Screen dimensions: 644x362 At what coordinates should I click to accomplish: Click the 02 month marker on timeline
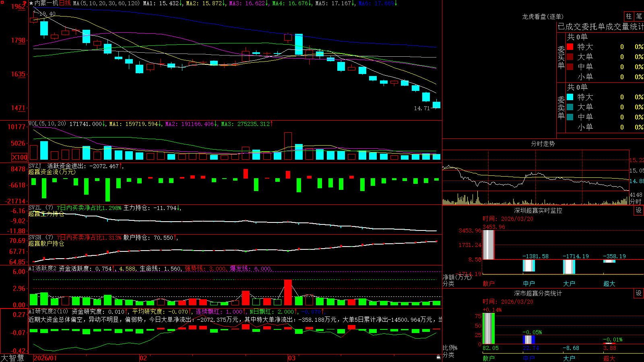tap(143, 358)
